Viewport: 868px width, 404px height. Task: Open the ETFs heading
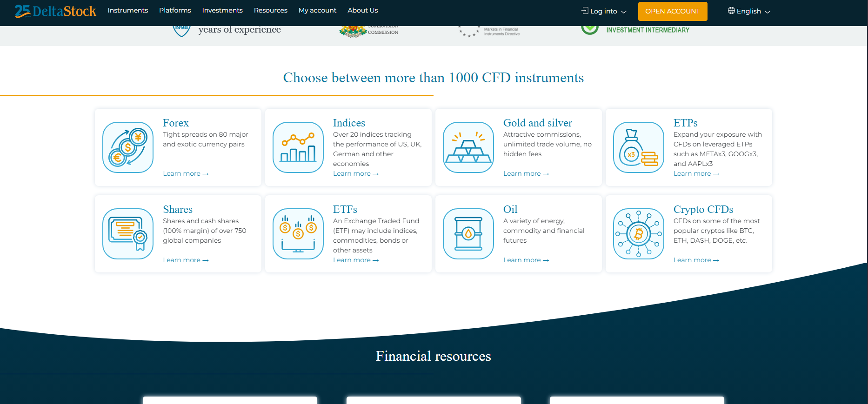coord(345,209)
